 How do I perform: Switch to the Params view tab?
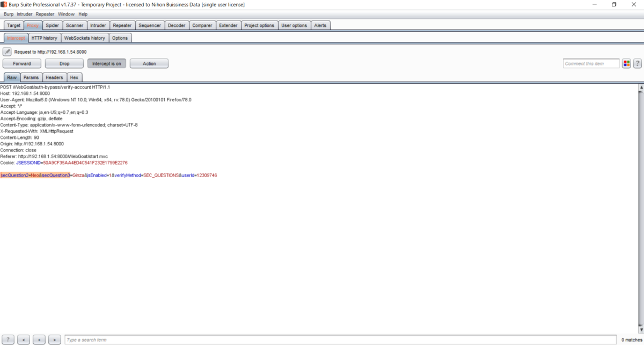pyautogui.click(x=31, y=77)
